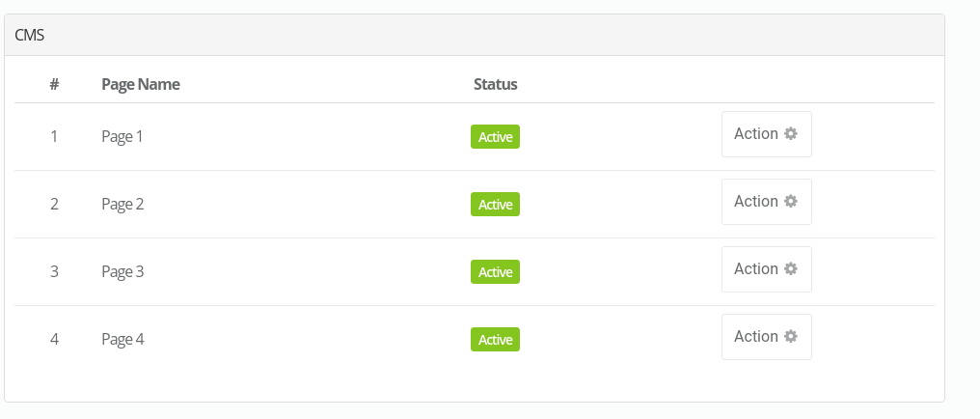Select the Page 3 name cell
Screen dimensions: 980x419
pos(122,271)
